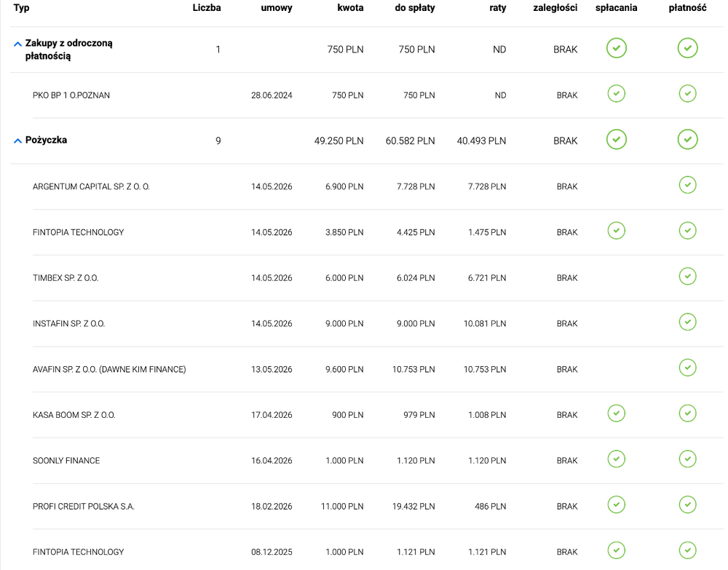The image size is (728, 570).
Task: Select FINTOPIA TECHNOLOGY entry dated 14.05.2026
Action: tap(78, 232)
